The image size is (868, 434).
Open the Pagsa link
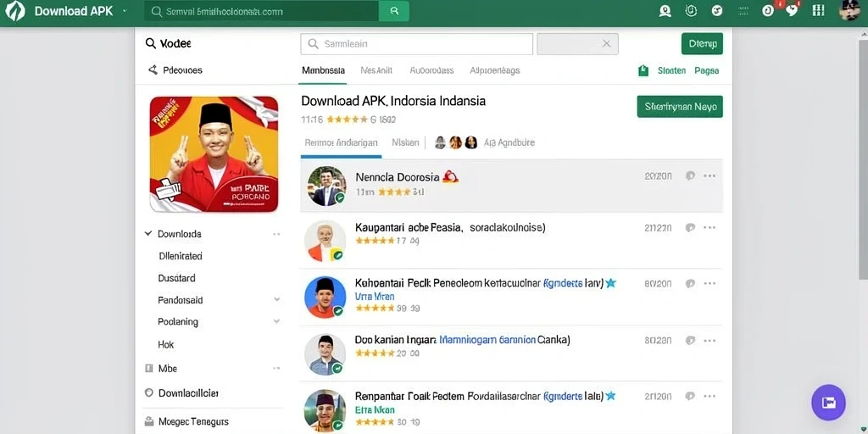click(706, 70)
